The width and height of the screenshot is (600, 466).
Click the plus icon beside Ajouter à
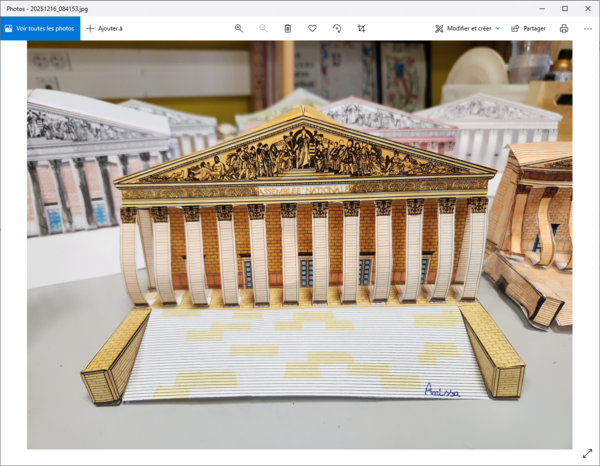pos(90,28)
